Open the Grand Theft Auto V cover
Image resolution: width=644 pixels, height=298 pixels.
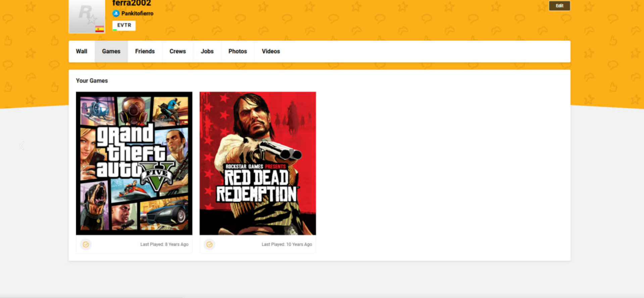[x=134, y=163]
